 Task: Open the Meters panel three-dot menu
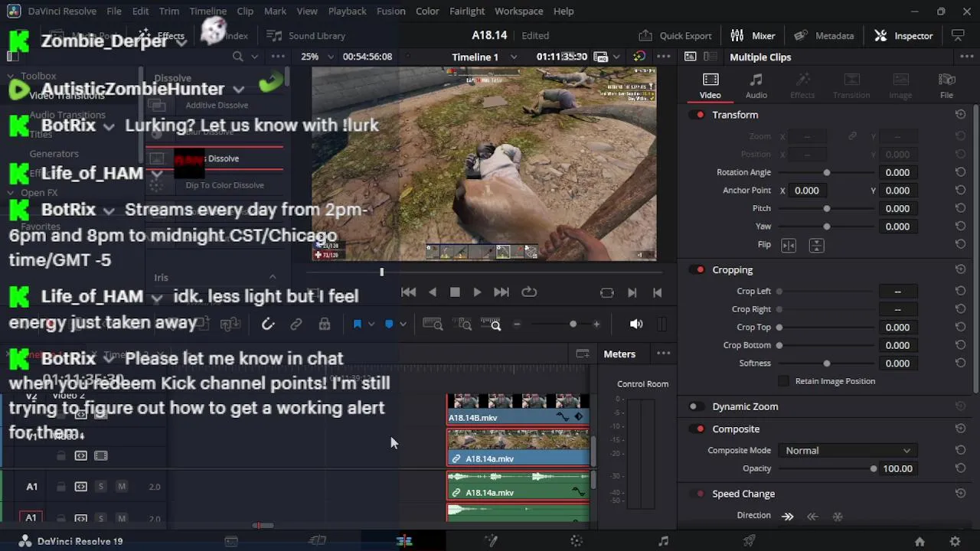[664, 354]
